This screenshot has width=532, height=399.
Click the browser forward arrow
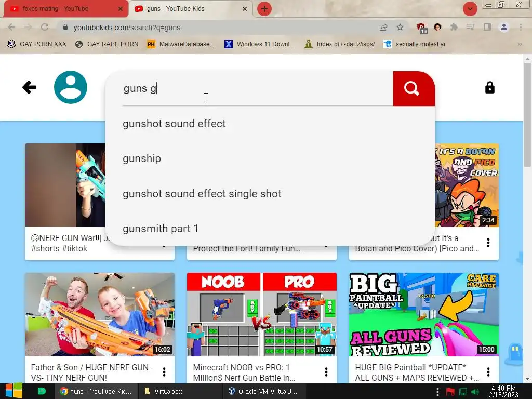[28, 28]
